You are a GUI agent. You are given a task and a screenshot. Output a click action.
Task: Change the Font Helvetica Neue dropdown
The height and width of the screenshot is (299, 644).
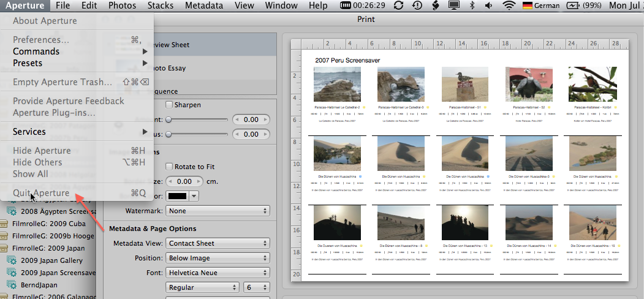click(218, 273)
